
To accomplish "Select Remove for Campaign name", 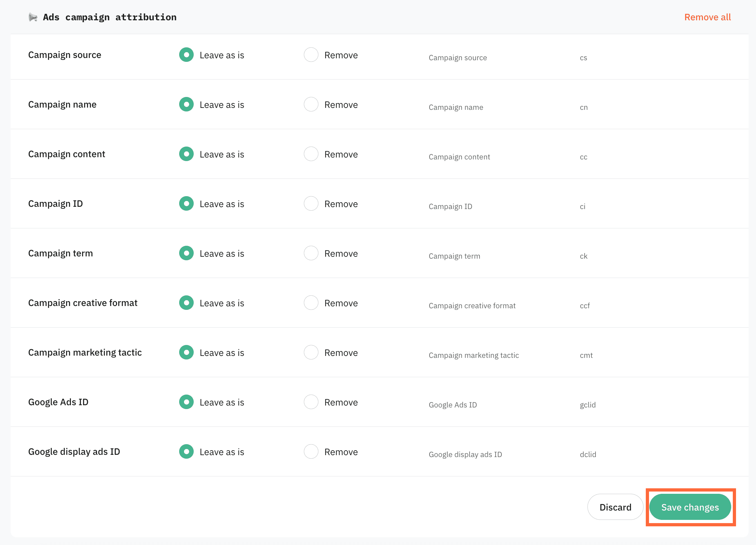I will click(311, 105).
